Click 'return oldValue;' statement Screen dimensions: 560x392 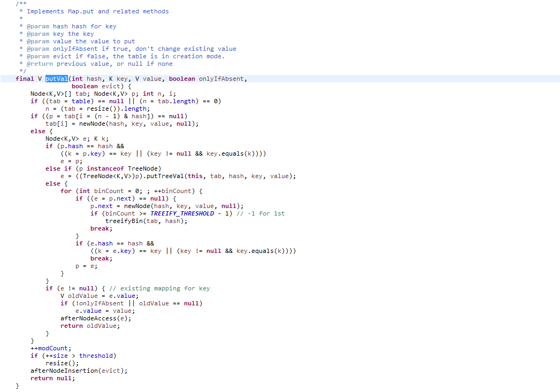tap(90, 326)
